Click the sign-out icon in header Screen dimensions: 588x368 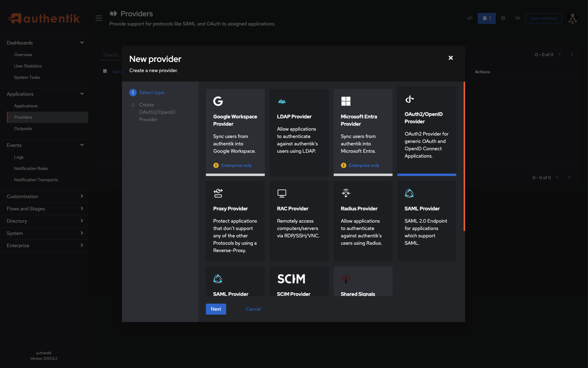(x=518, y=18)
